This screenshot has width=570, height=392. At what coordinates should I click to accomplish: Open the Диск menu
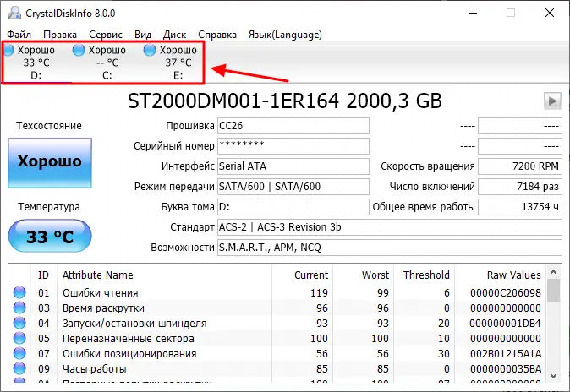[x=174, y=35]
